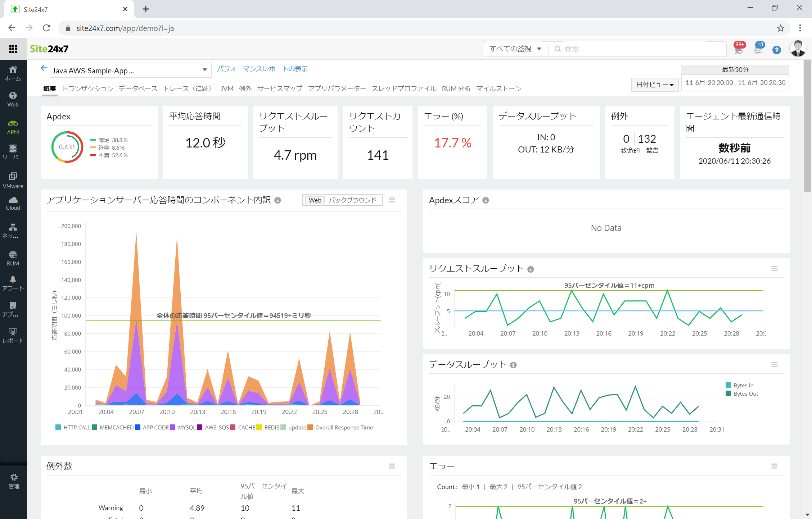
Task: Switch to the トランザクション tab
Action: click(87, 88)
